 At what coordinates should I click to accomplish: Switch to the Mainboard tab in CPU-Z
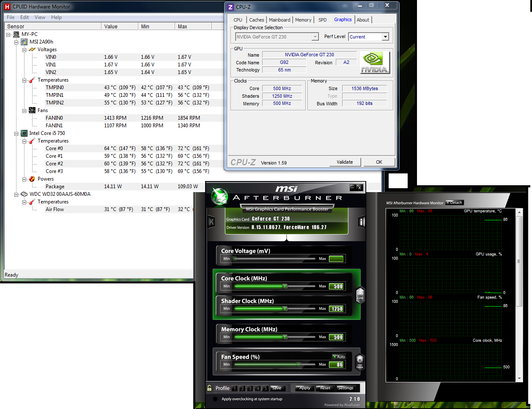pyautogui.click(x=280, y=20)
